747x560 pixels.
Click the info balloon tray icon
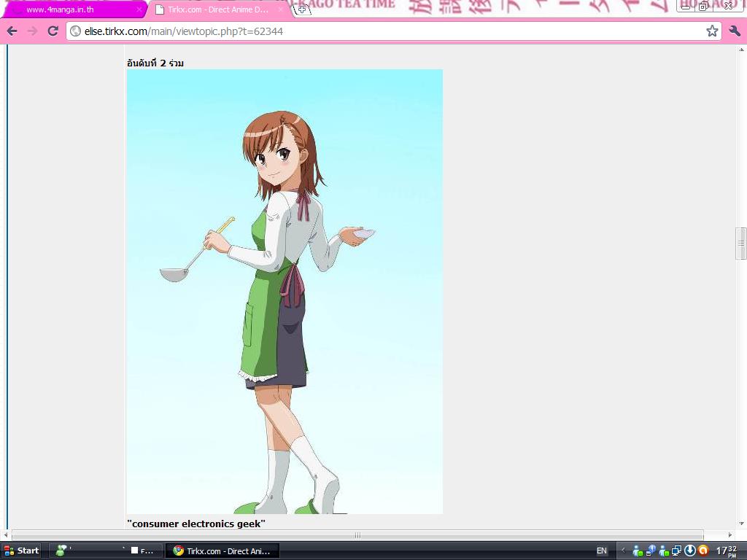click(x=651, y=551)
